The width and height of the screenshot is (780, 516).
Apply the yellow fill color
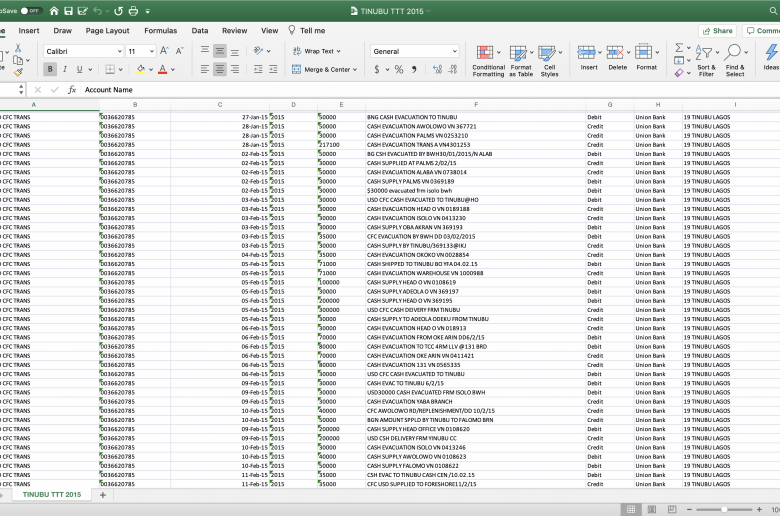(141, 69)
